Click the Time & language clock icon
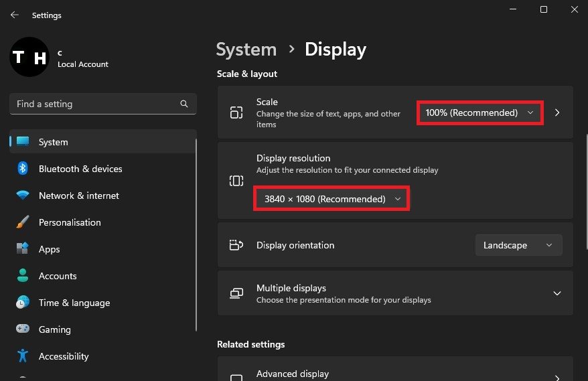This screenshot has height=381, width=588. 23,303
